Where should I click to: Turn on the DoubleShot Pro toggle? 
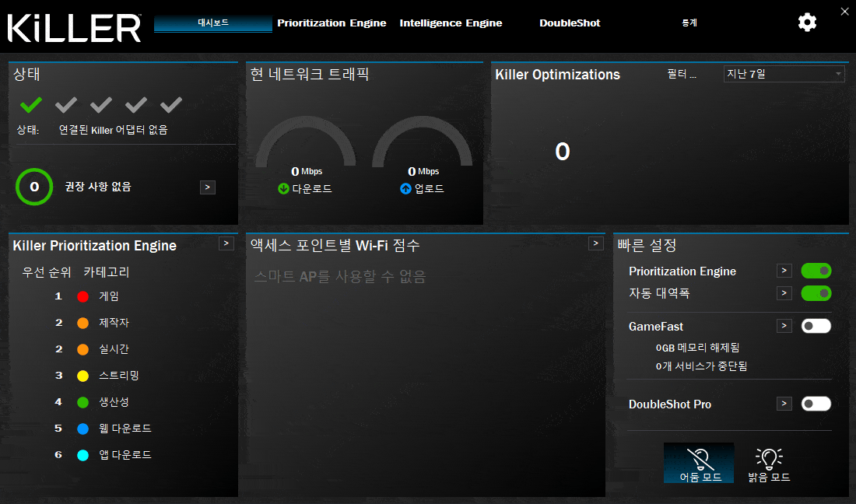[816, 404]
